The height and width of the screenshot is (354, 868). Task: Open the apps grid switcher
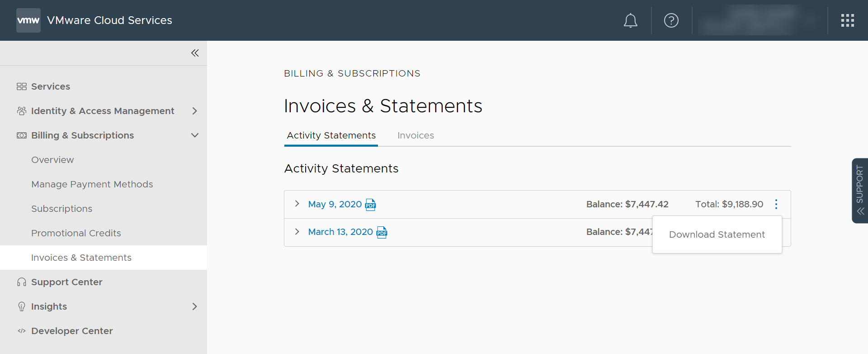tap(847, 20)
